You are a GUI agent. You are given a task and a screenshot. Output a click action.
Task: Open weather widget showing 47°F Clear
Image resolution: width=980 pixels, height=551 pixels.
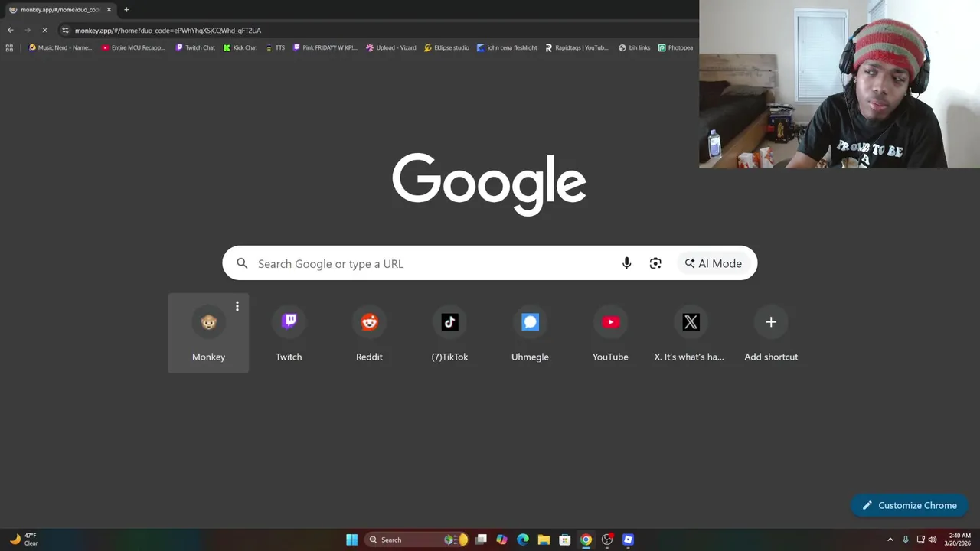(23, 540)
